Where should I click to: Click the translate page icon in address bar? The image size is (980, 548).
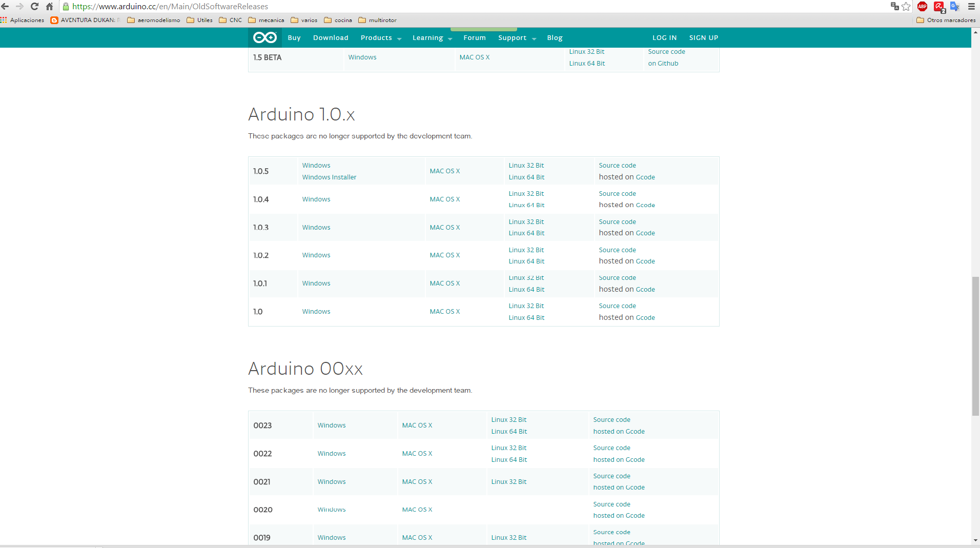pyautogui.click(x=895, y=7)
